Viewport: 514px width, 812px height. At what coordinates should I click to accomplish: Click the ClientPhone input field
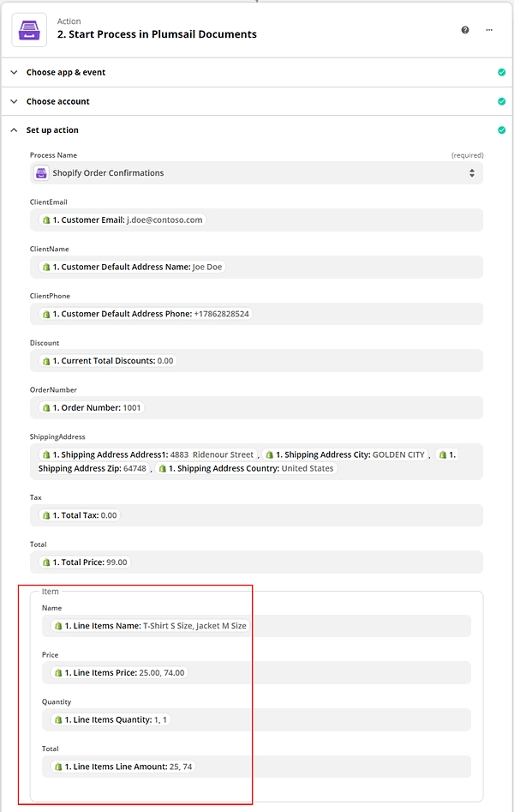point(256,314)
